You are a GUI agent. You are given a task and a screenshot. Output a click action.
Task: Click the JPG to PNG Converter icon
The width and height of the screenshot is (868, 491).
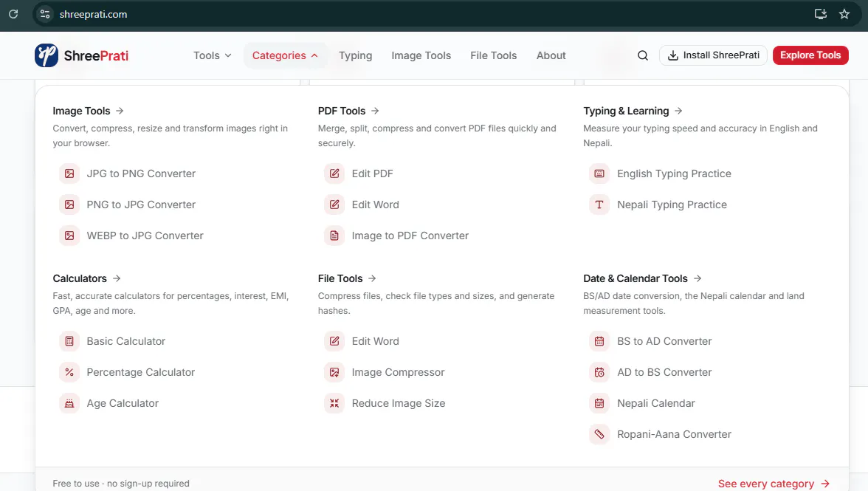click(69, 174)
